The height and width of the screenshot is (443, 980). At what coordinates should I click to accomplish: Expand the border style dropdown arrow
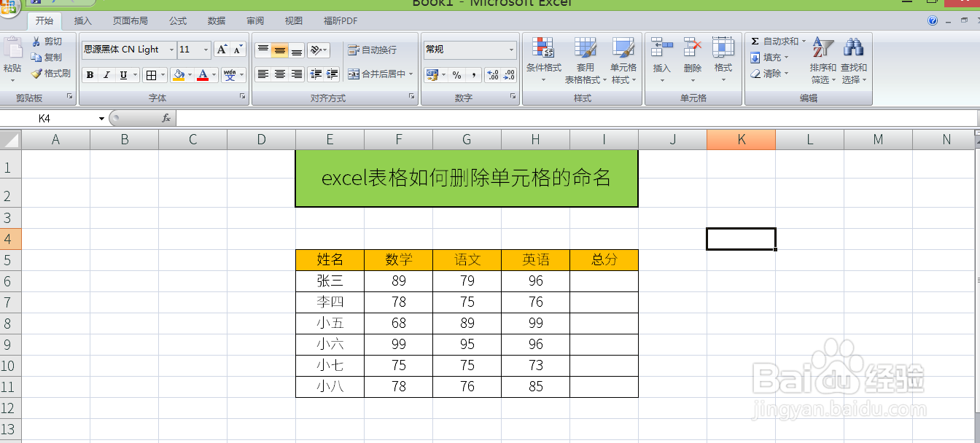point(162,74)
